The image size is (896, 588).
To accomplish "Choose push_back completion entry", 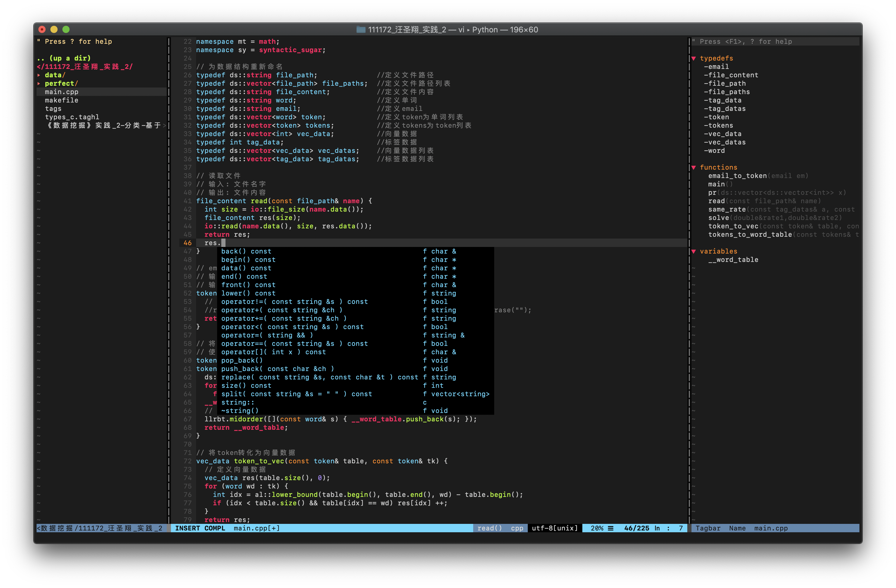I will click(277, 369).
